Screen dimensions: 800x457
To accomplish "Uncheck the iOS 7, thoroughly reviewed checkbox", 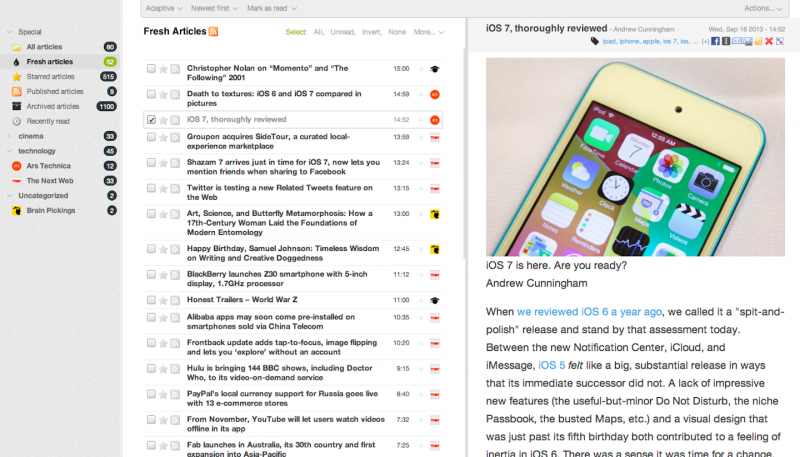I will (151, 120).
